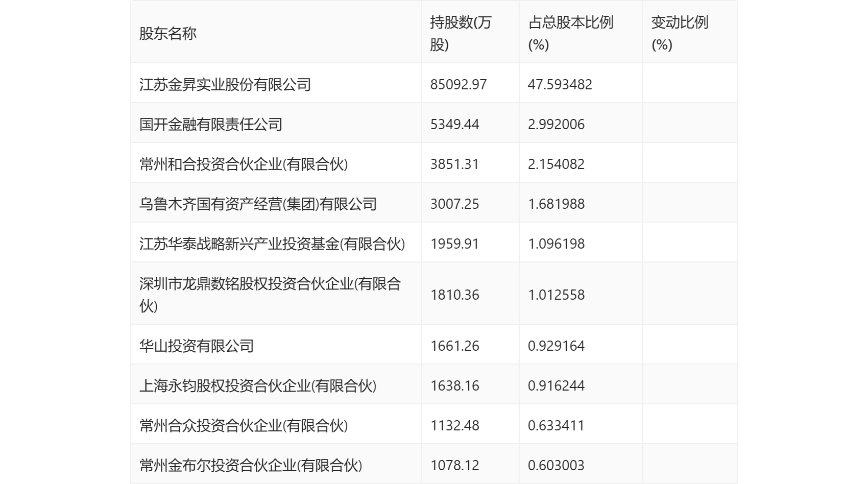Click percentage value 1.681988
Screen dimensions: 868x484
pyautogui.click(x=557, y=204)
